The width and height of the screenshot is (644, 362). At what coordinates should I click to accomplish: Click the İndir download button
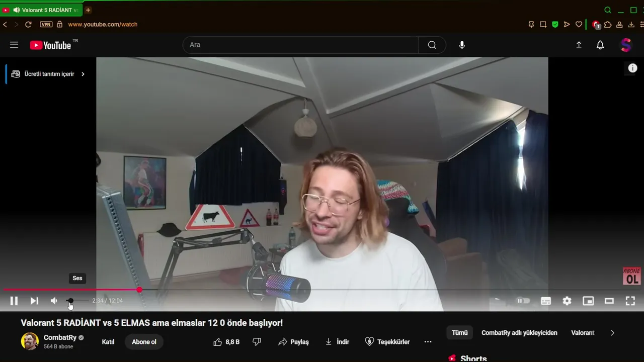pos(337,342)
